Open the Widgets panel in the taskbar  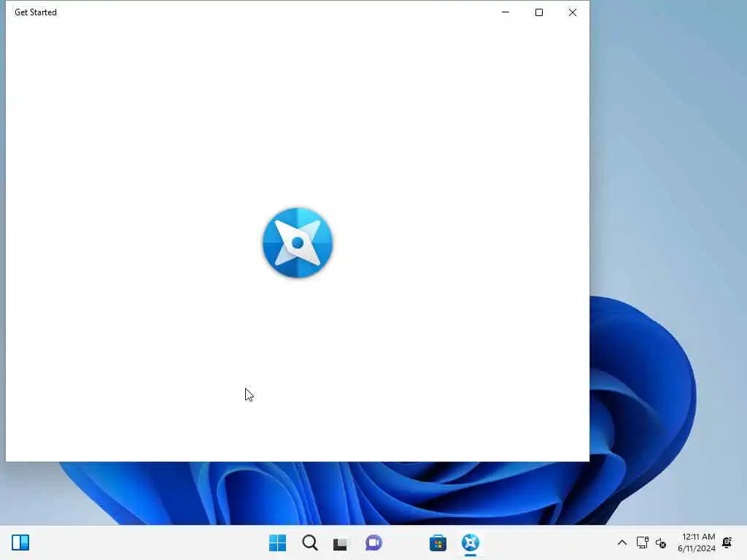20,542
